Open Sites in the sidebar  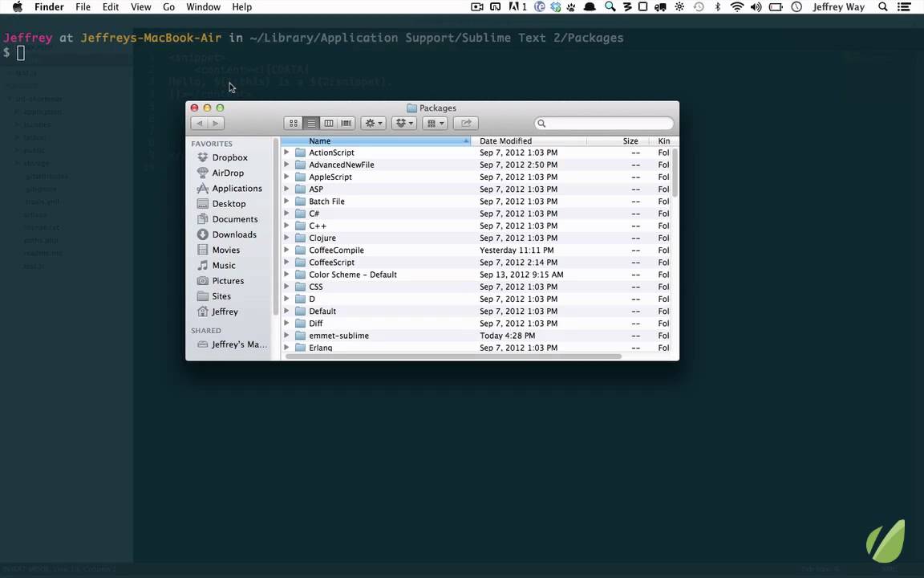[x=221, y=296]
